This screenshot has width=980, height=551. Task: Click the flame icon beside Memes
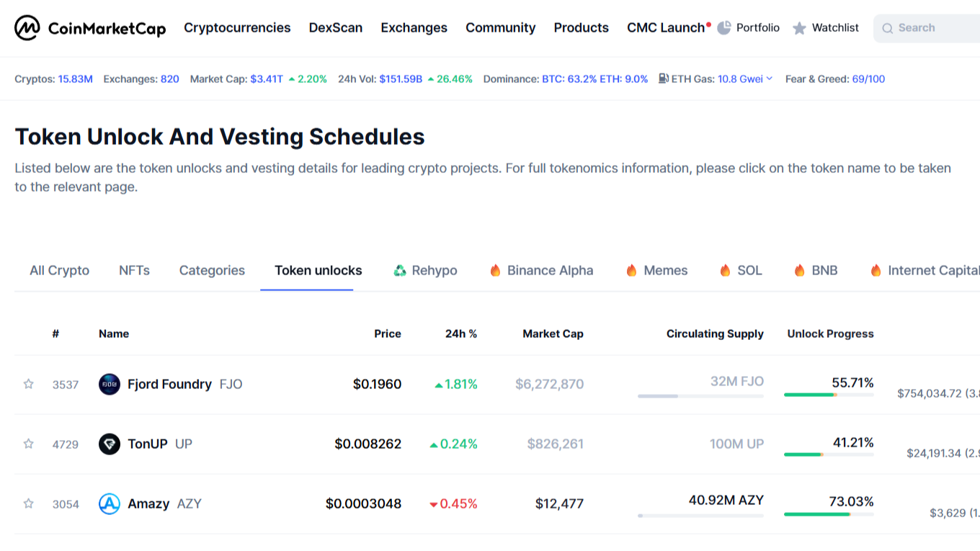coord(631,271)
